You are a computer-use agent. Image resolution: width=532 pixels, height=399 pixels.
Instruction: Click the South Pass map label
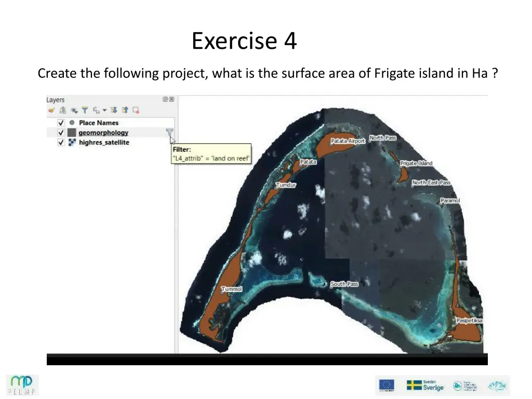344,284
